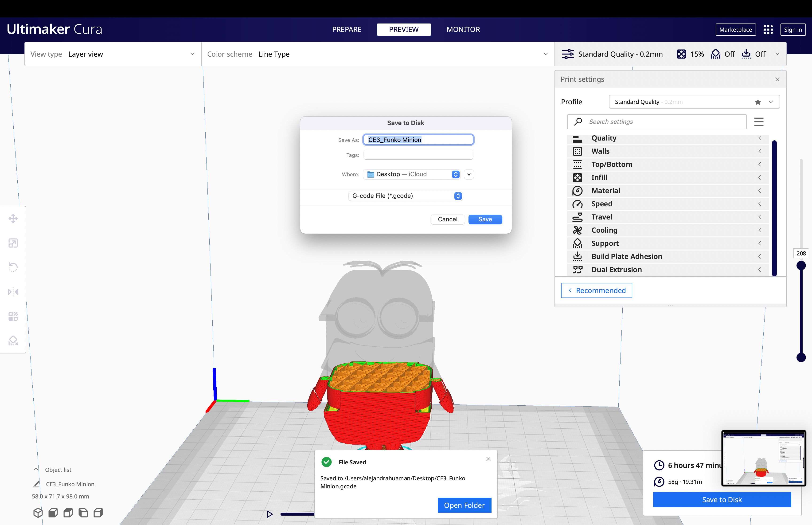This screenshot has height=525, width=812.
Task: Click the adhesion Off icon
Action: (x=746, y=54)
